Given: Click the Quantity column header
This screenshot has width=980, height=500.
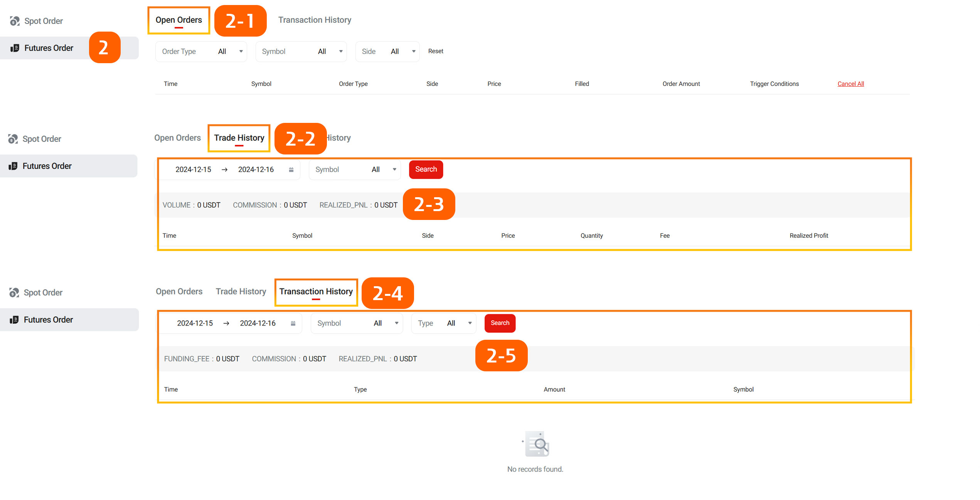Looking at the screenshot, I should [592, 236].
